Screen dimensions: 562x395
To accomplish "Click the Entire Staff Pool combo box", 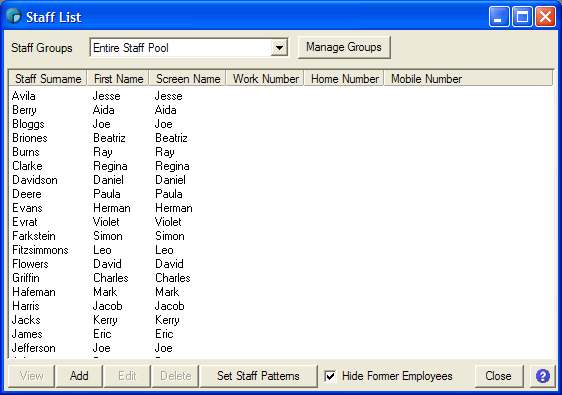I will pos(189,48).
